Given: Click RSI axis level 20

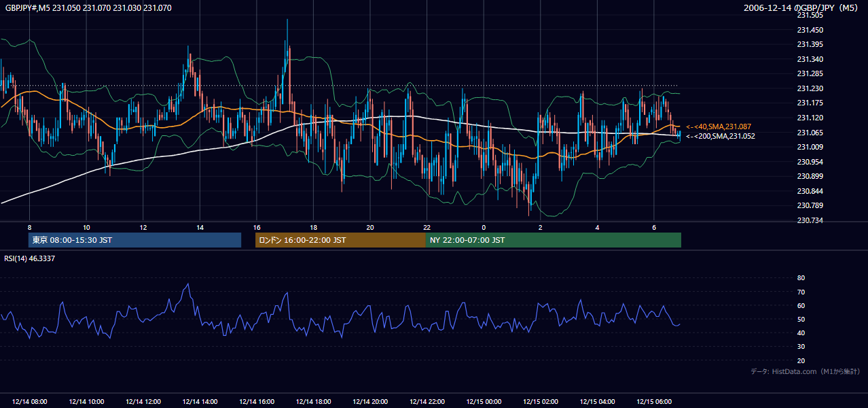Looking at the screenshot, I should pyautogui.click(x=801, y=360).
